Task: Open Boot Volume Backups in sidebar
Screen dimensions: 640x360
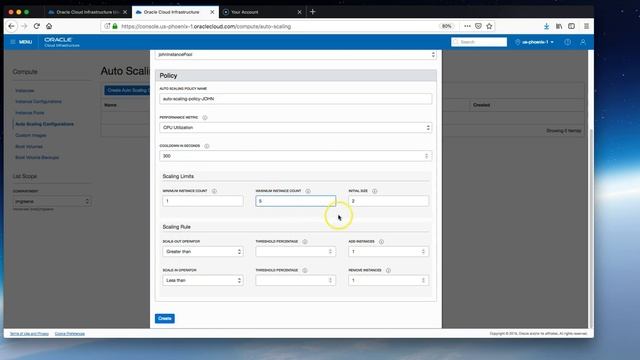Action: tap(37, 158)
